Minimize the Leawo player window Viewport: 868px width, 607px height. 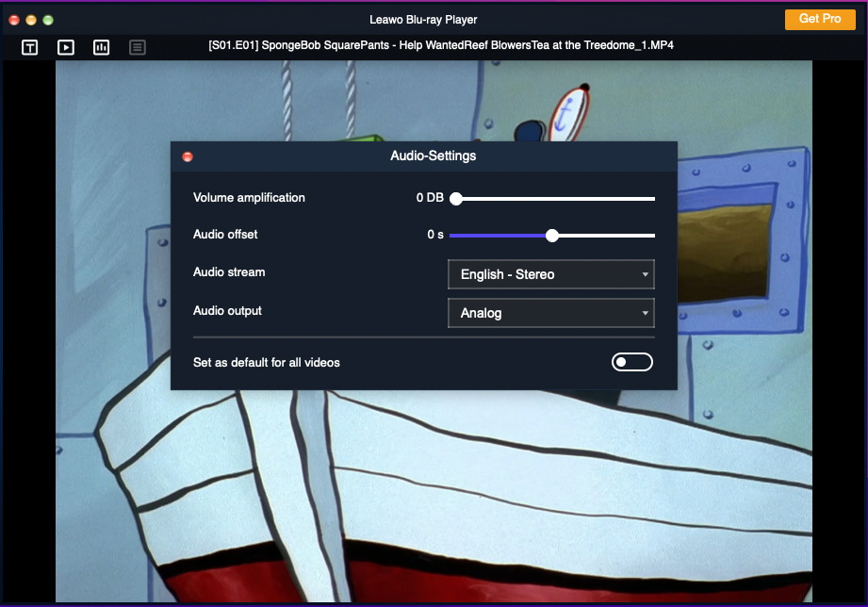click(x=31, y=20)
